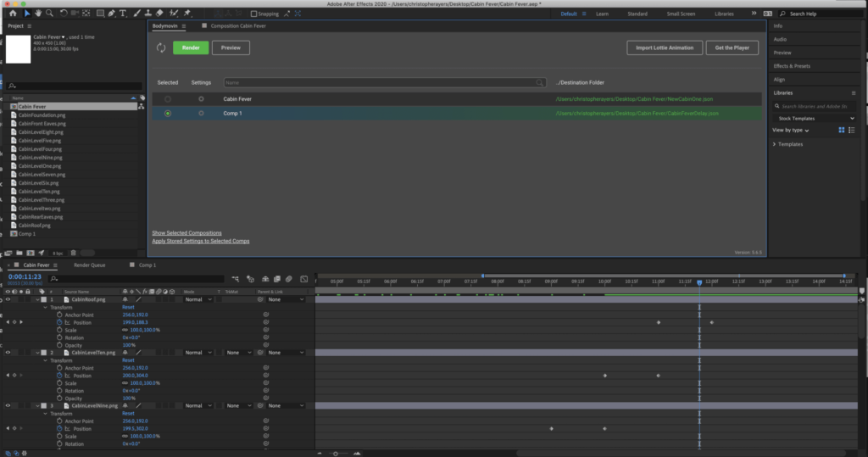Expand the Templates section in Libraries
868x457 pixels.
[775, 144]
